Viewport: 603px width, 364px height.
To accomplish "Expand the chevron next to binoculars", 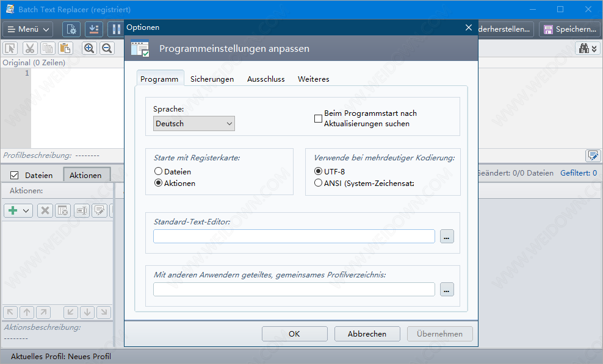I will 594,49.
